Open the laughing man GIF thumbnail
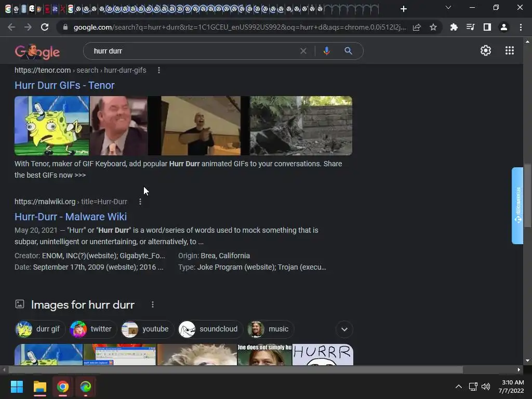Image resolution: width=532 pixels, height=399 pixels. pos(118,126)
